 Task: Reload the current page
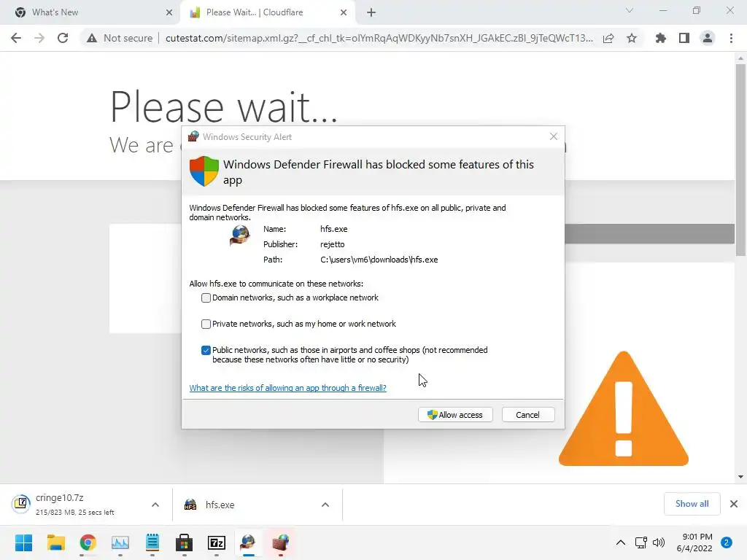pos(63,38)
